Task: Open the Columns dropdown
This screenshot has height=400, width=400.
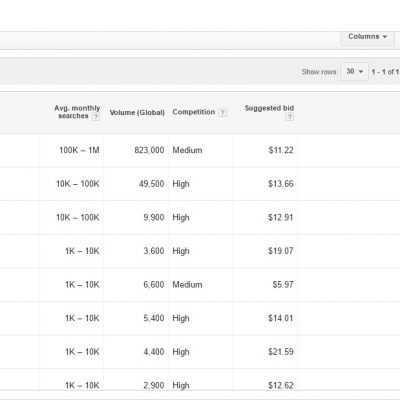Action: click(367, 37)
